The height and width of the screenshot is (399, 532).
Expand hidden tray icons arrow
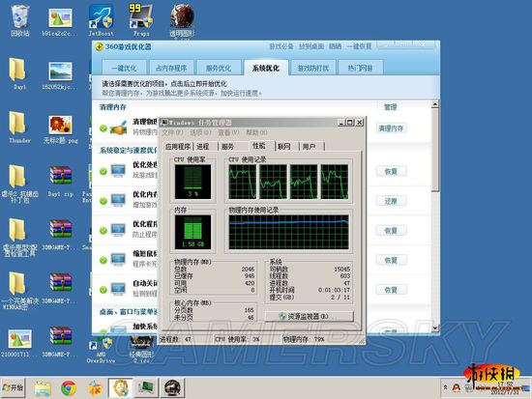click(x=445, y=387)
